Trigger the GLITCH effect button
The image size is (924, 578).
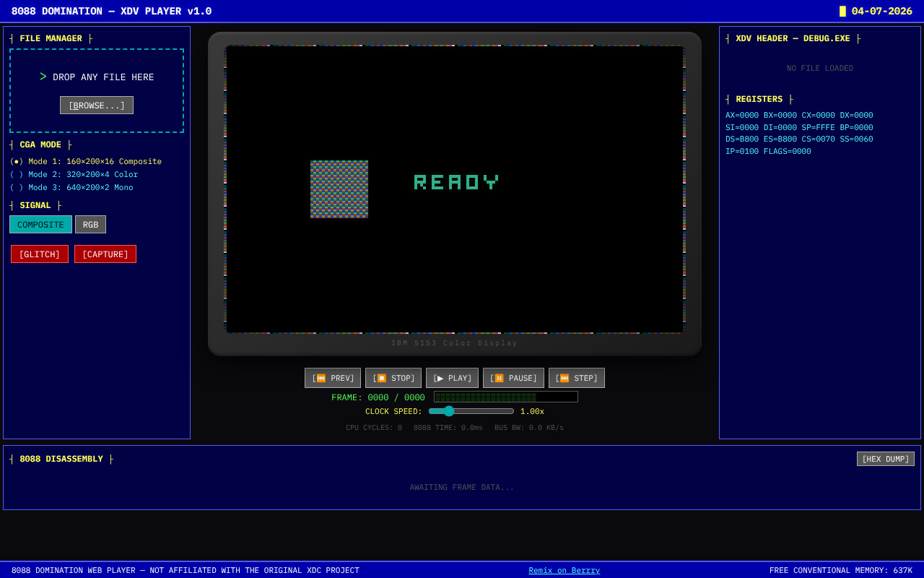(40, 254)
